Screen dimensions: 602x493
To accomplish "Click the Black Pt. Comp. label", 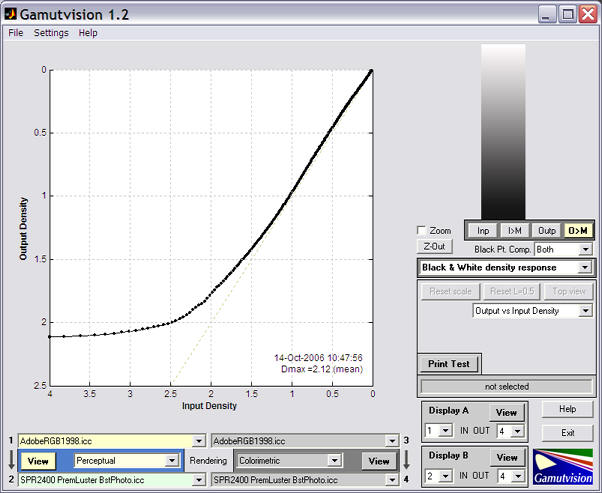I will pos(503,250).
